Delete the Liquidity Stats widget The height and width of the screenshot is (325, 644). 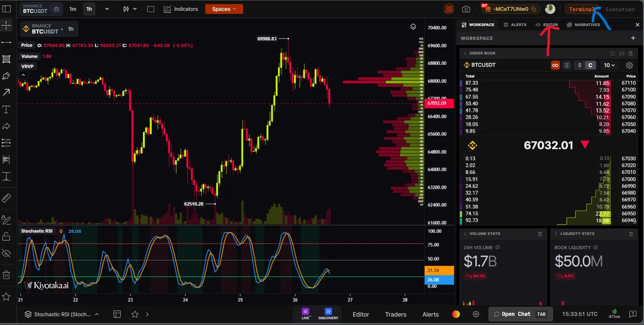click(x=631, y=234)
